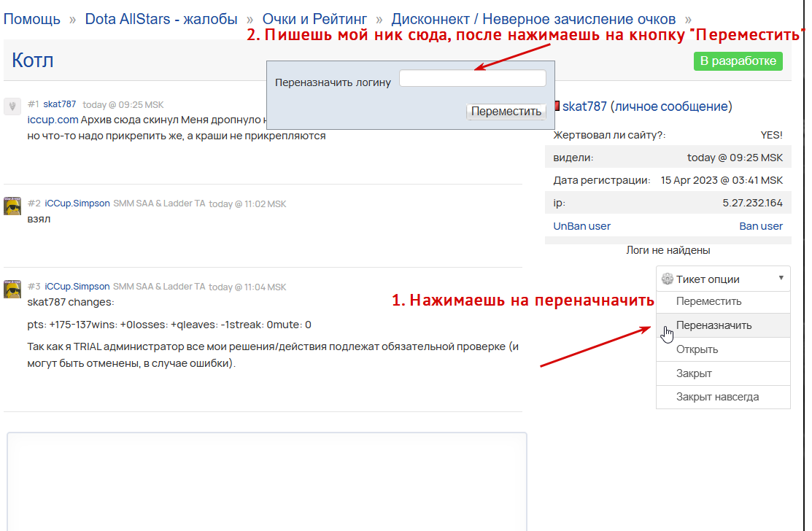
Task: Click the YES! donation value
Action: (771, 135)
